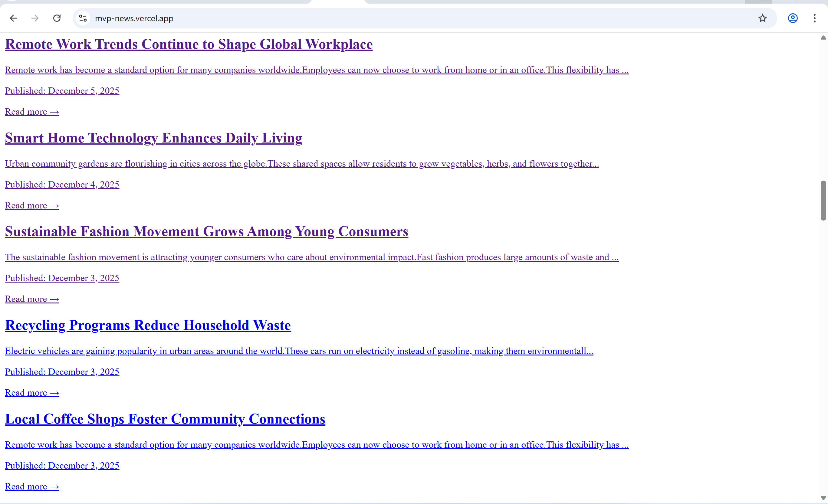Viewport: 828px width, 504px height.
Task: Reload the page with refresh icon
Action: click(x=57, y=18)
